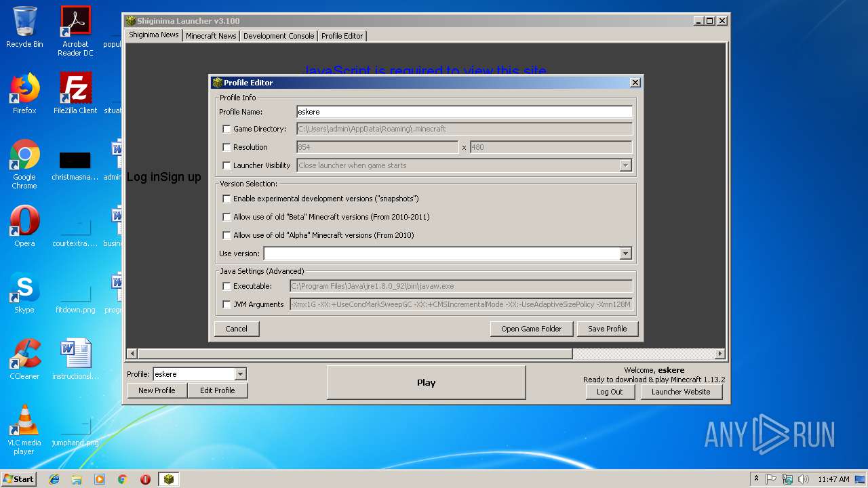
Task: Launch Acrobat Reader DC from desktop
Action: 75,30
